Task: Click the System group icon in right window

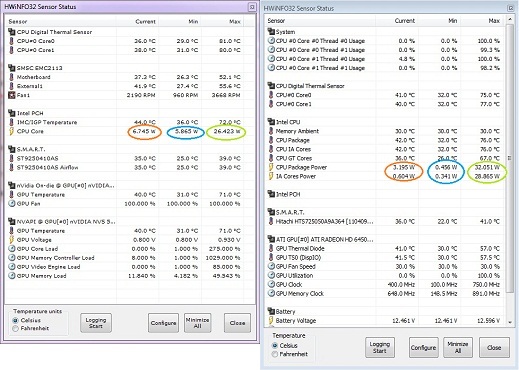Action: [x=271, y=32]
